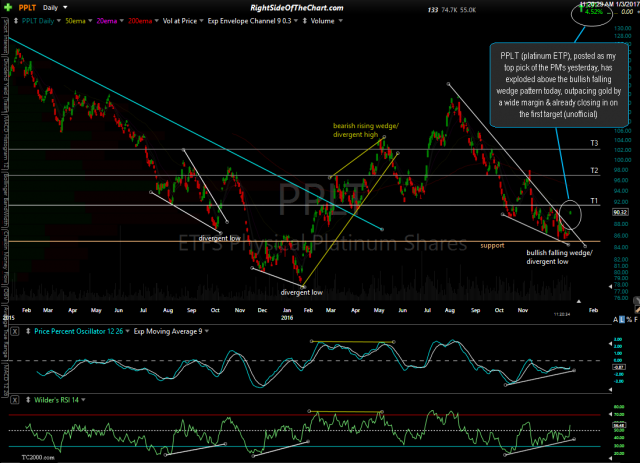Image resolution: width=640 pixels, height=463 pixels.
Task: Open Exp Envelope Channel 9 0.3 dropdown
Action: (296, 21)
